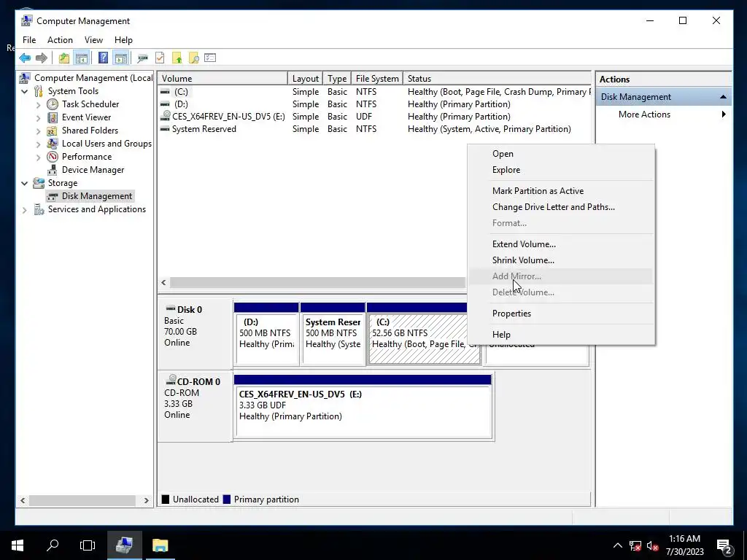Open the File menu

(x=29, y=40)
